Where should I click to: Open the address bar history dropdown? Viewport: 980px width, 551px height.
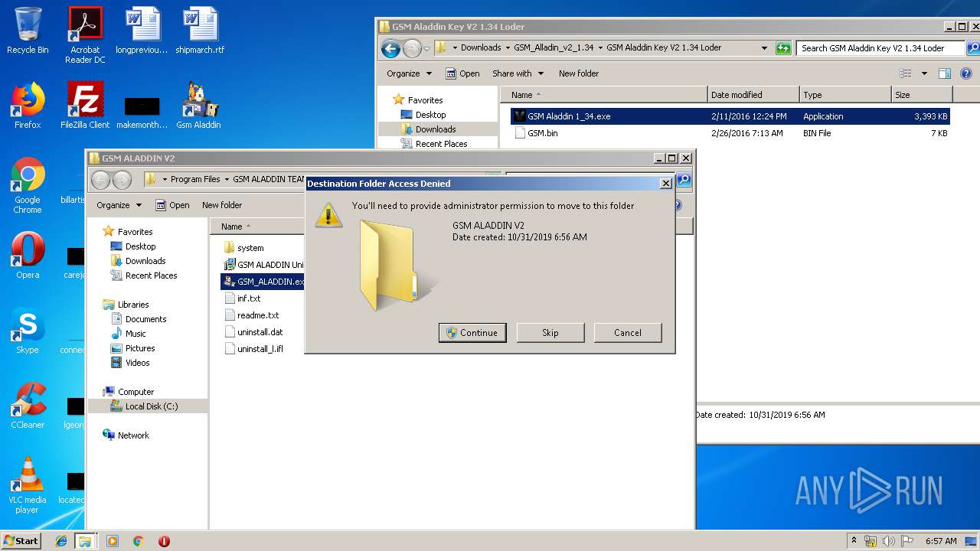click(x=764, y=47)
